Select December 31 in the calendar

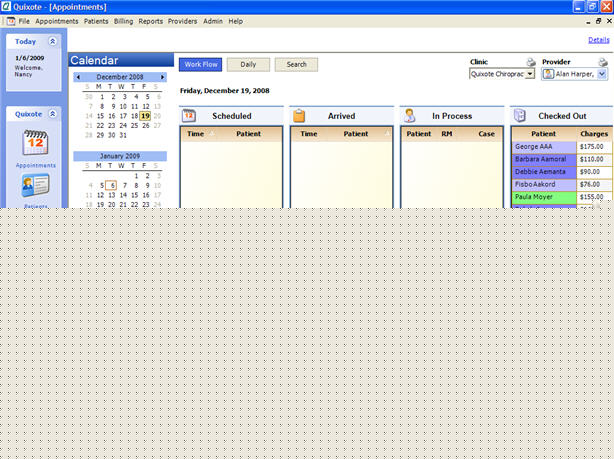123,135
